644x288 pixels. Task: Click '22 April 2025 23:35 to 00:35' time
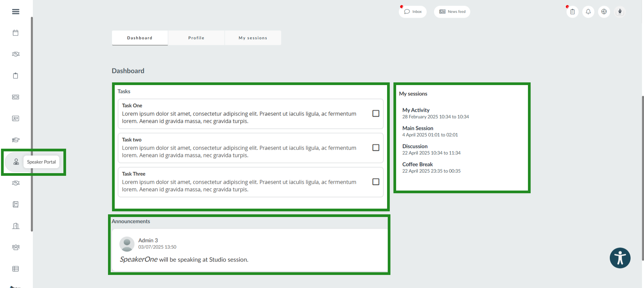tap(431, 171)
